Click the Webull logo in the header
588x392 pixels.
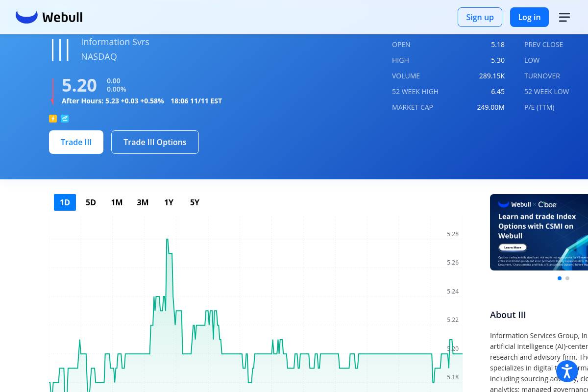tap(49, 17)
